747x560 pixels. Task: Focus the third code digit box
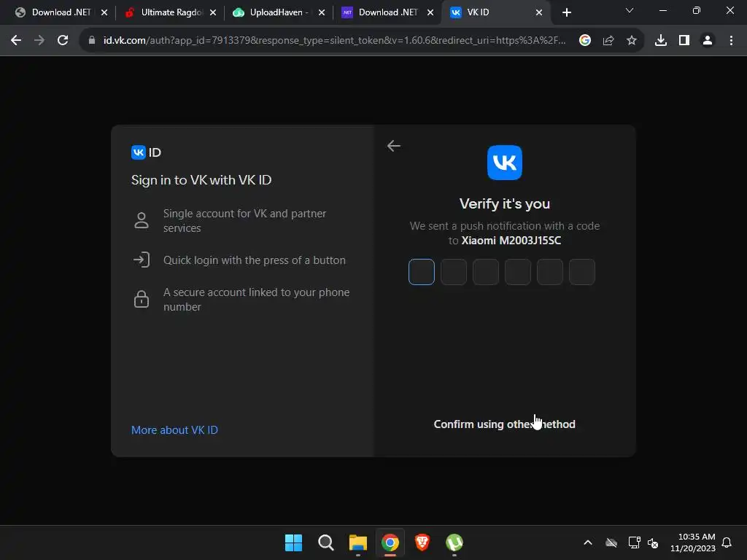pyautogui.click(x=485, y=272)
